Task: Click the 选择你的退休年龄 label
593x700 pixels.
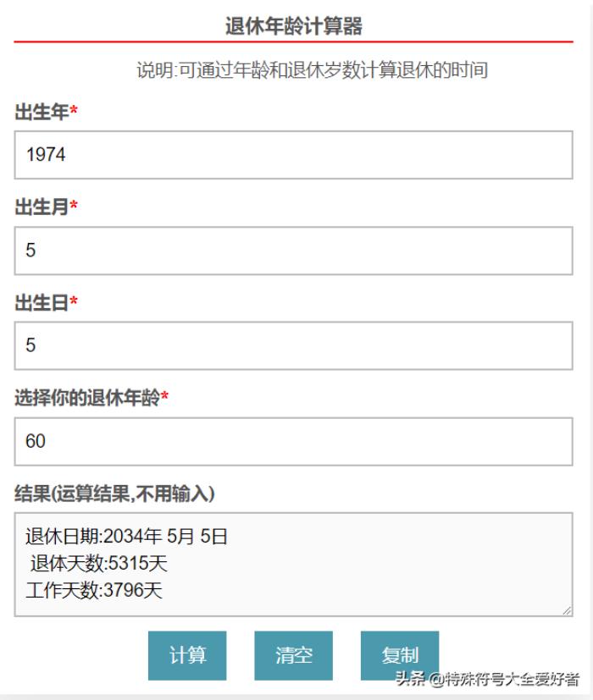Action: pyautogui.click(x=91, y=398)
